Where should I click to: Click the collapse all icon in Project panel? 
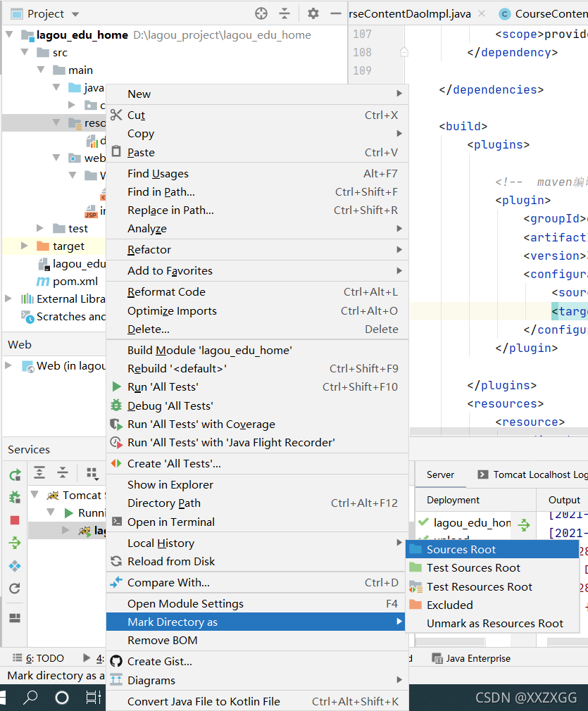[x=284, y=13]
